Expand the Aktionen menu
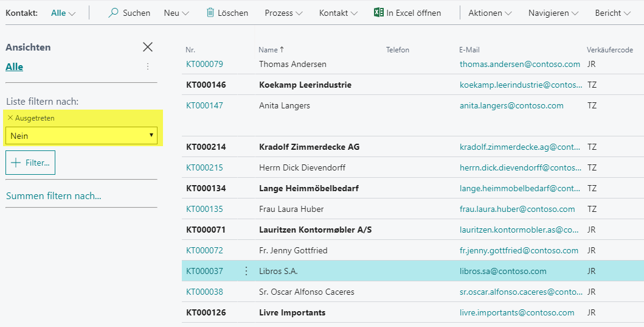Image resolution: width=644 pixels, height=327 pixels. 490,13
